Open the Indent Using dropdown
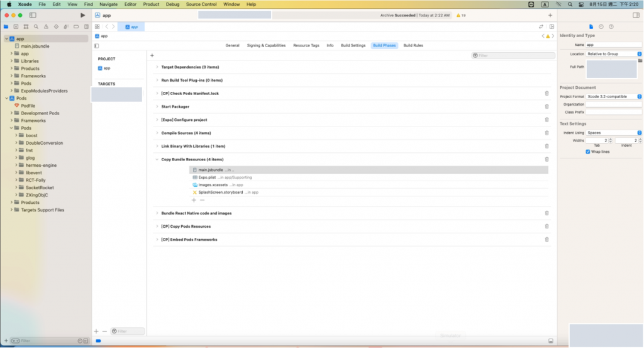Screen dimensions: 644x348 tap(614, 133)
